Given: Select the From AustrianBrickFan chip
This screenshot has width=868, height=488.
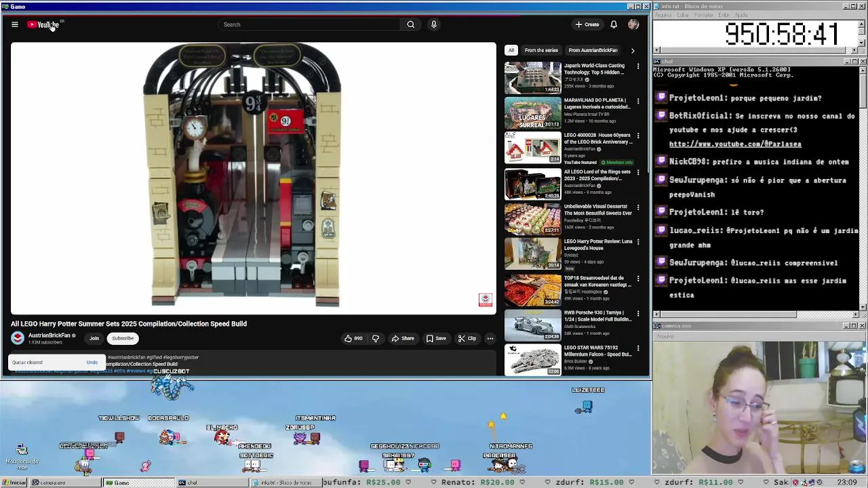Looking at the screenshot, I should click(593, 50).
